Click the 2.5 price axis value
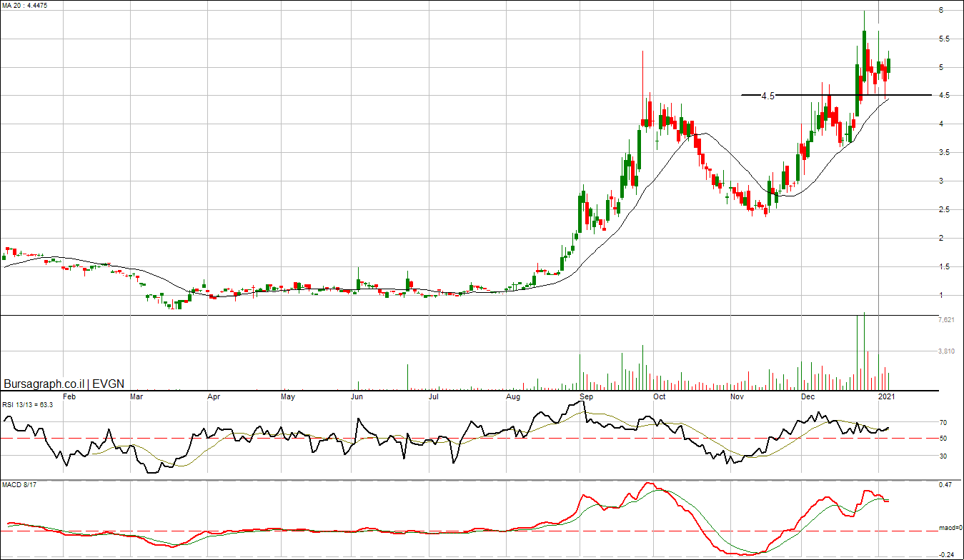 (x=944, y=210)
